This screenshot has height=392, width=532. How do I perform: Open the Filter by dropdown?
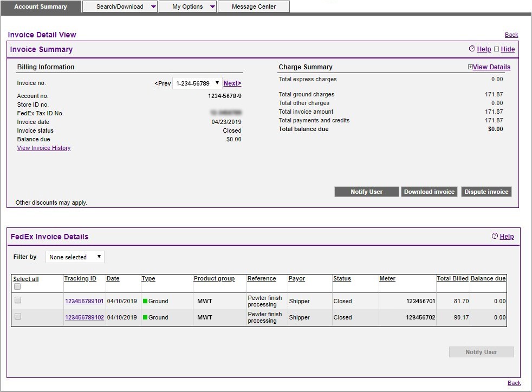(75, 257)
